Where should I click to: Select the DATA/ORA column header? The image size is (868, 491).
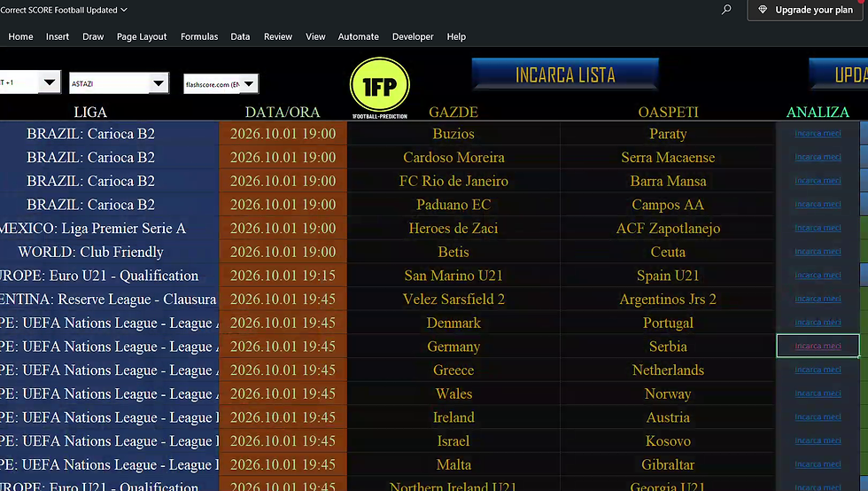tap(283, 112)
